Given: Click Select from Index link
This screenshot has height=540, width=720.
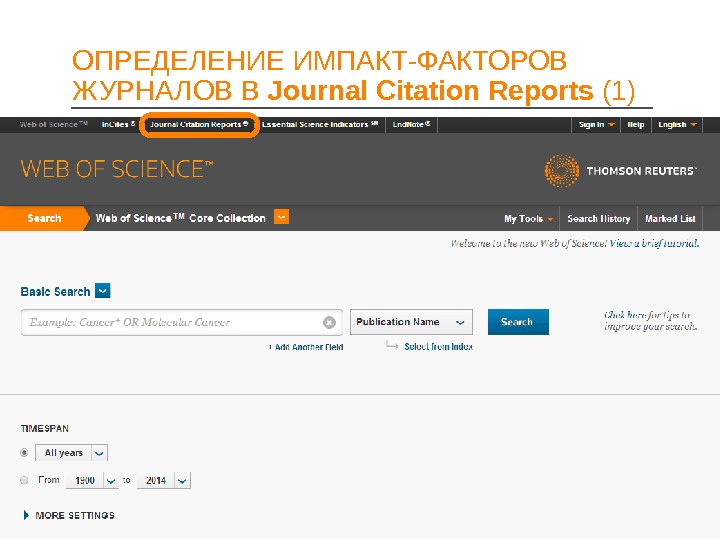Looking at the screenshot, I should pos(438,347).
